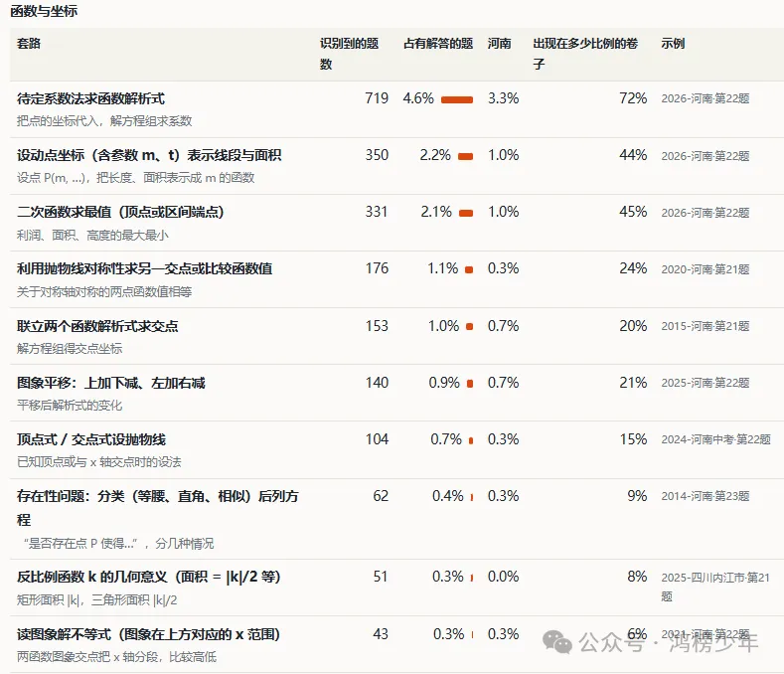Click the 2.2% percentage bar
784x674 pixels.
(465, 157)
